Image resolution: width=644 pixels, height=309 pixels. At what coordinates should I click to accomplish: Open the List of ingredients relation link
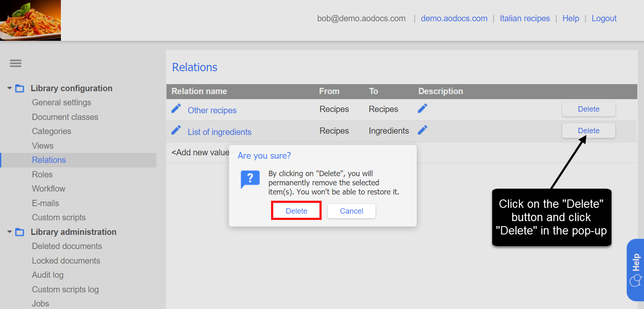pos(219,132)
